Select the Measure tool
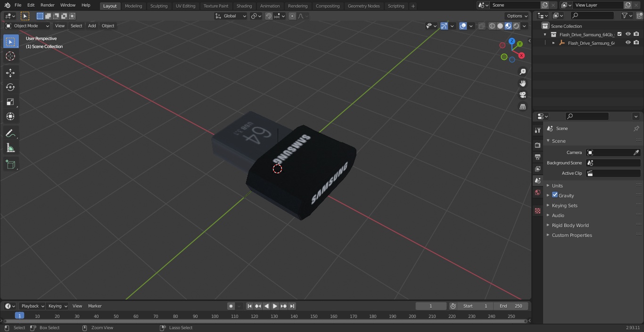Image resolution: width=644 pixels, height=332 pixels. click(x=10, y=148)
